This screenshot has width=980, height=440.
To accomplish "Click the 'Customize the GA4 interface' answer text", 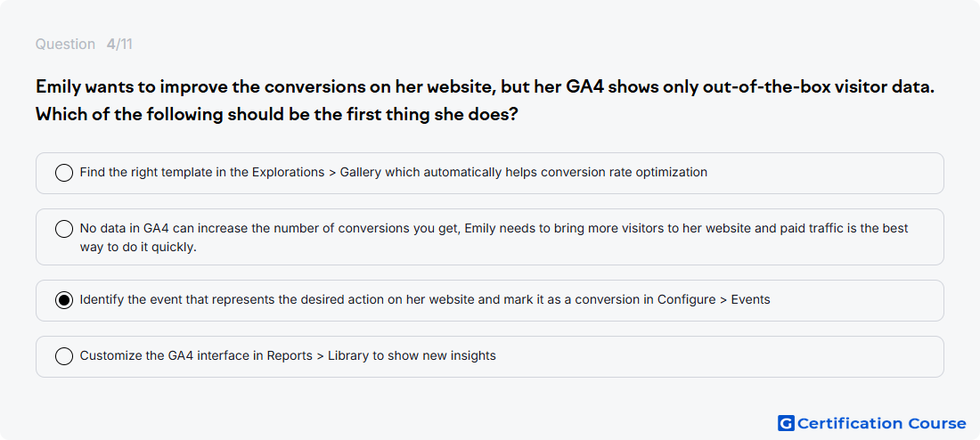I will point(288,355).
